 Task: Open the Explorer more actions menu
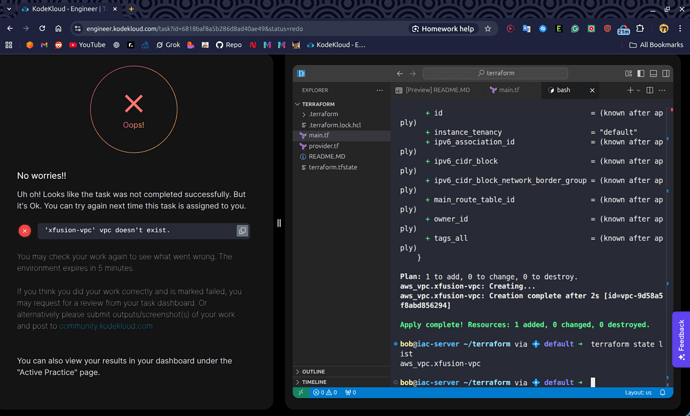379,90
